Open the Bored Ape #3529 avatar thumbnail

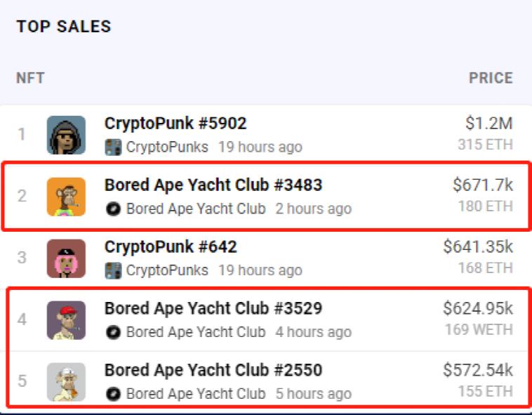(66, 320)
